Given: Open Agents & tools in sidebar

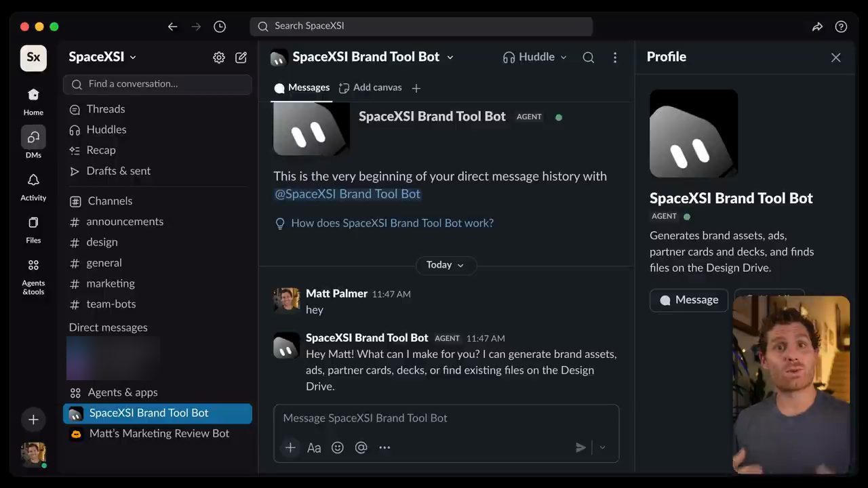Looking at the screenshot, I should tap(33, 276).
